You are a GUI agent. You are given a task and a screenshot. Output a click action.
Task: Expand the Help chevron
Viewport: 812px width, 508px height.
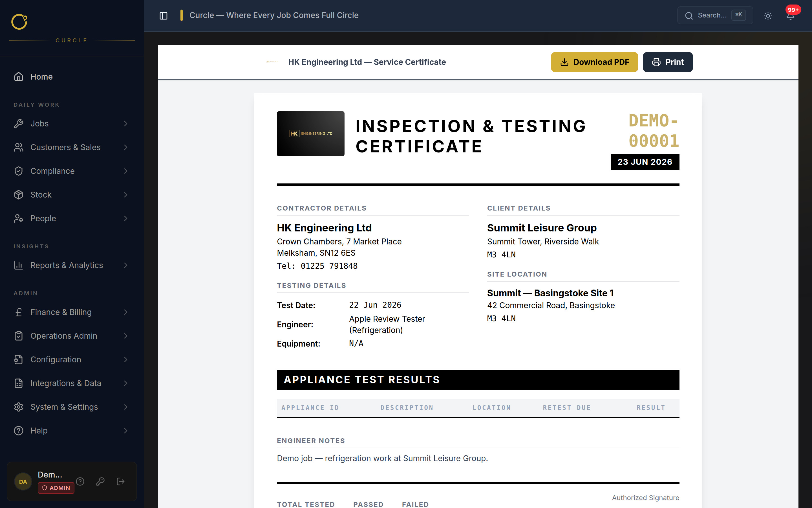(x=125, y=430)
